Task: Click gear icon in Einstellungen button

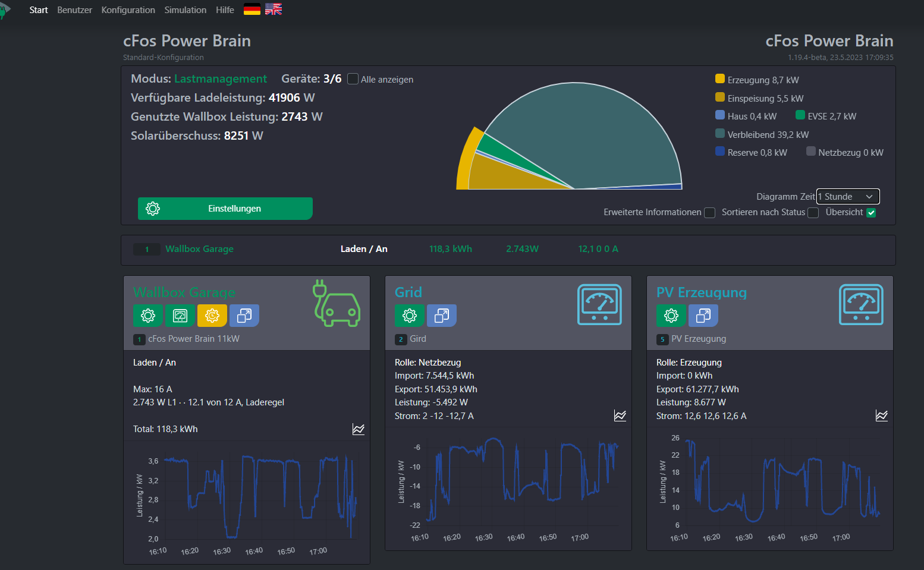Action: pos(153,209)
